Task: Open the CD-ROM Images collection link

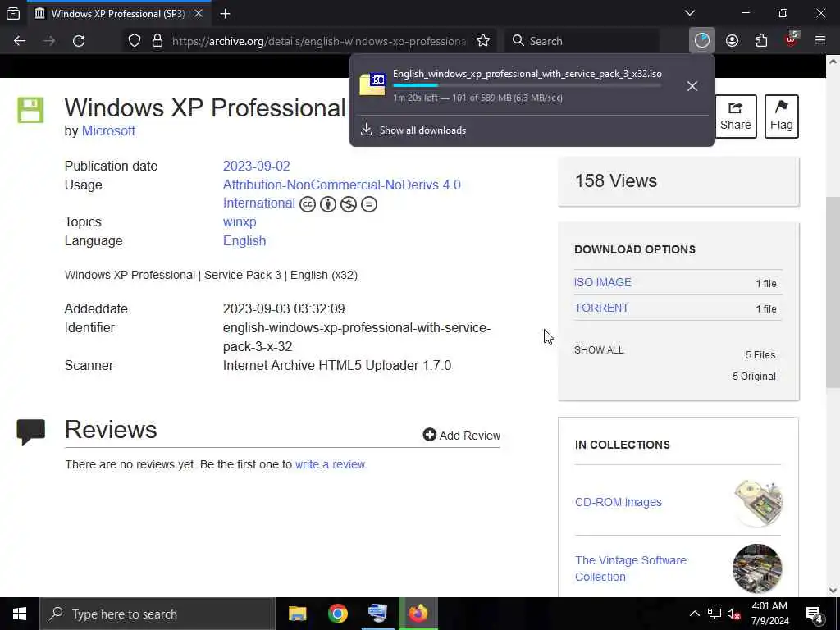Action: tap(619, 503)
